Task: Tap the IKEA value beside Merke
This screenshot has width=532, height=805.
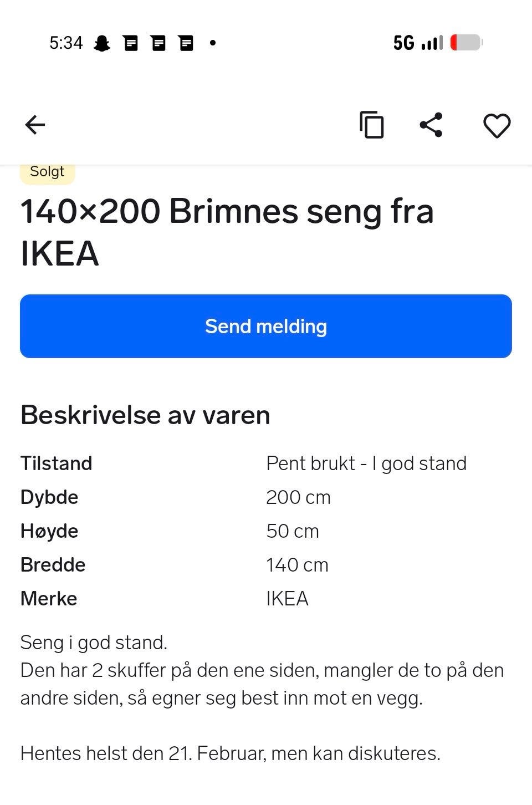Action: click(x=287, y=599)
